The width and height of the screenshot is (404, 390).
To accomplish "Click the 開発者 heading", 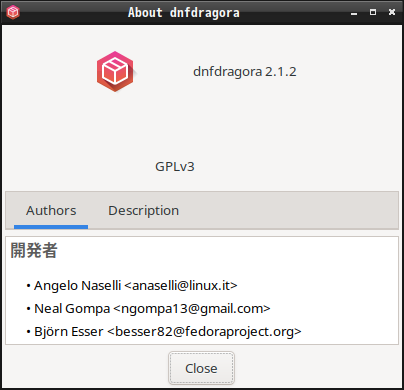I will (34, 250).
